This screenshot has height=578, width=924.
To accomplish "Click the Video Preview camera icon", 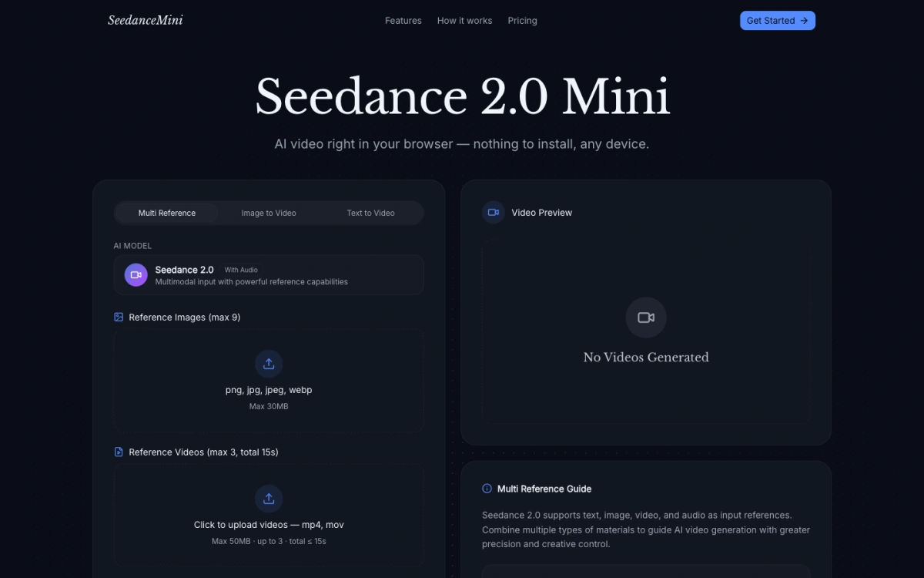I will (x=493, y=212).
